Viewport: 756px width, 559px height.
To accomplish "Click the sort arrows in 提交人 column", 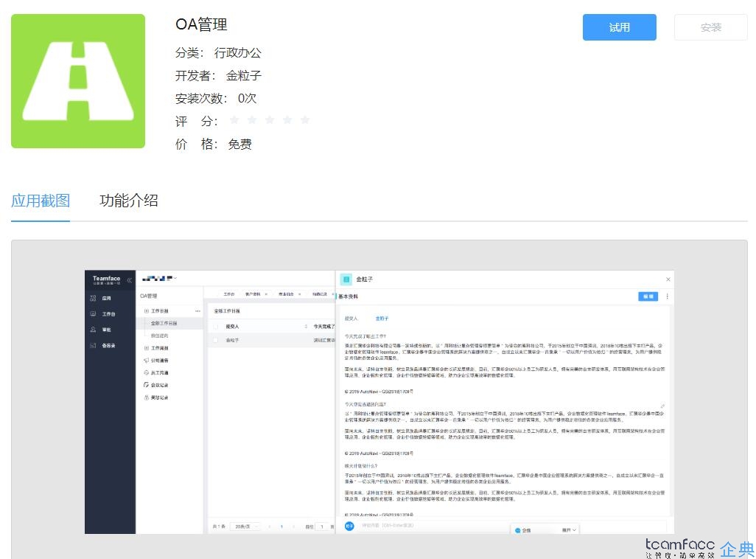I will (307, 327).
